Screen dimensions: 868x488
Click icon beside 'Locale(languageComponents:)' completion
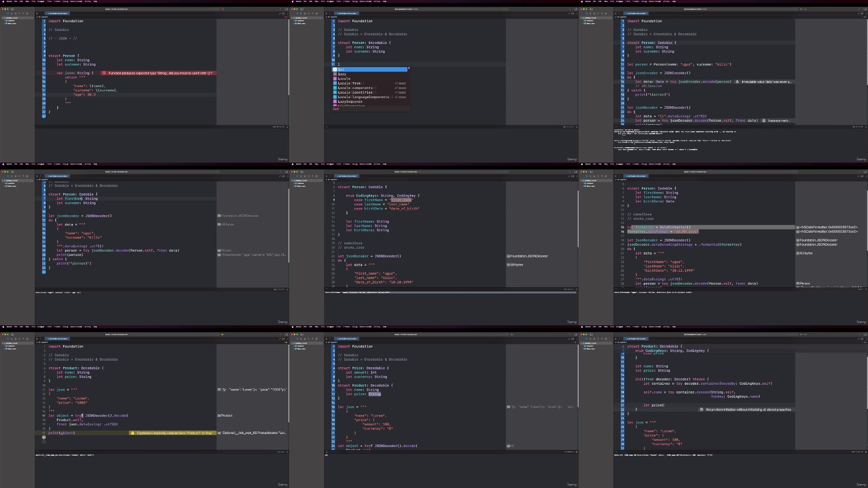(335, 97)
